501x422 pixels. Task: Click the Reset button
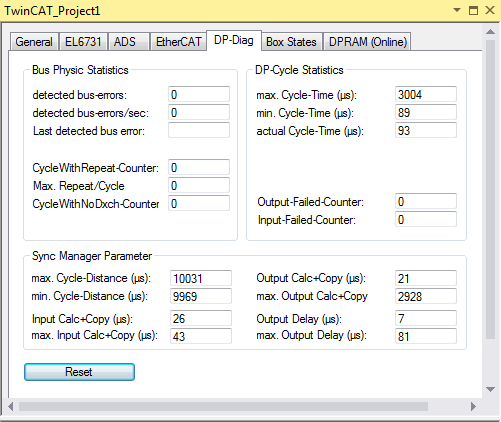pyautogui.click(x=79, y=372)
